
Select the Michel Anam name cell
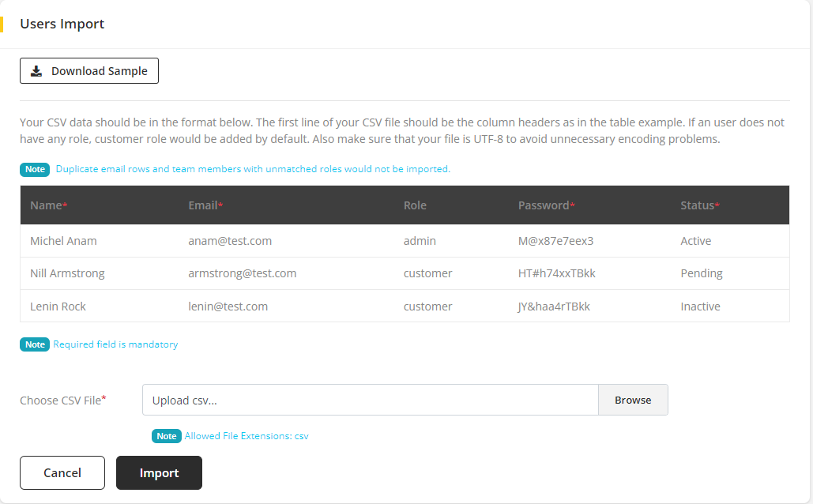63,241
